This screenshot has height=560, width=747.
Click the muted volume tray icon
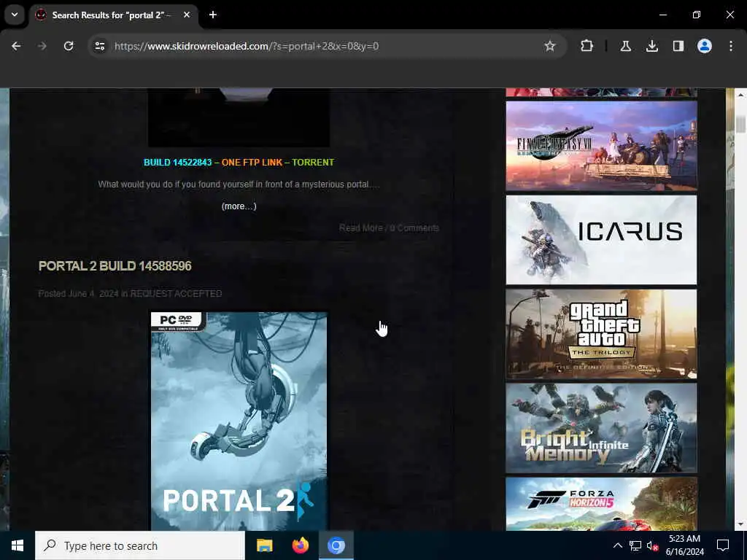(652, 545)
